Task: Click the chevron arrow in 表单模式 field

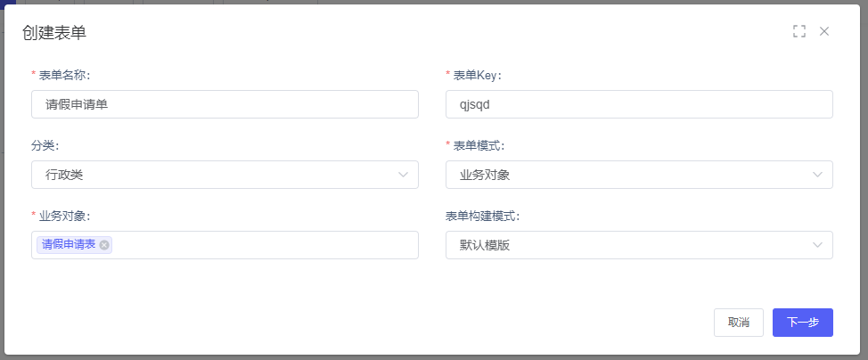Action: click(818, 175)
